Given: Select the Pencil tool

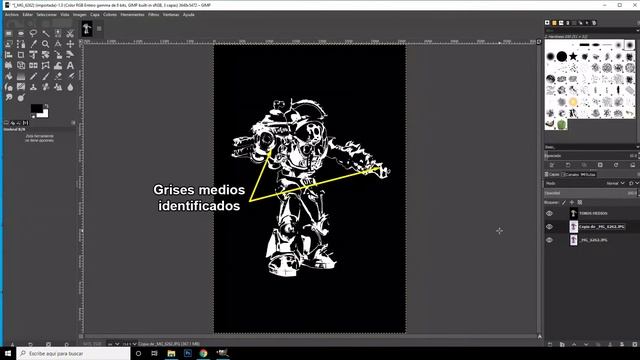Looking at the screenshot, I should pyautogui.click(x=33, y=76).
